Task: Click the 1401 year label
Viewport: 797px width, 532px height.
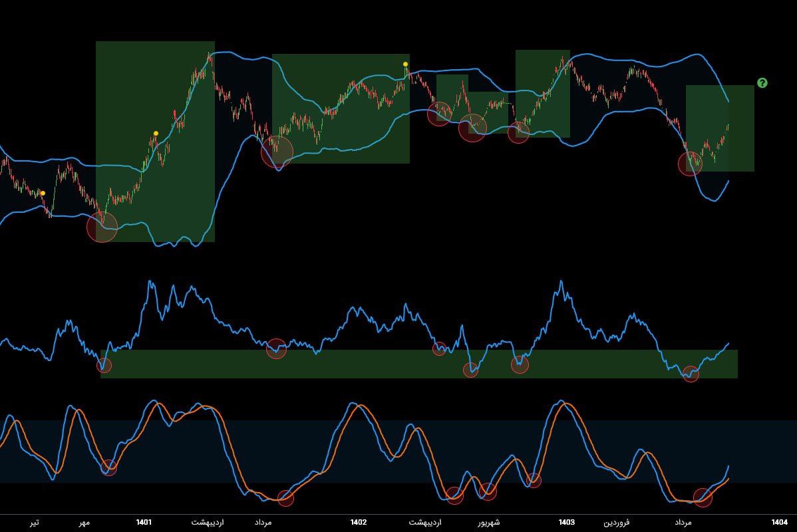Action: (143, 523)
